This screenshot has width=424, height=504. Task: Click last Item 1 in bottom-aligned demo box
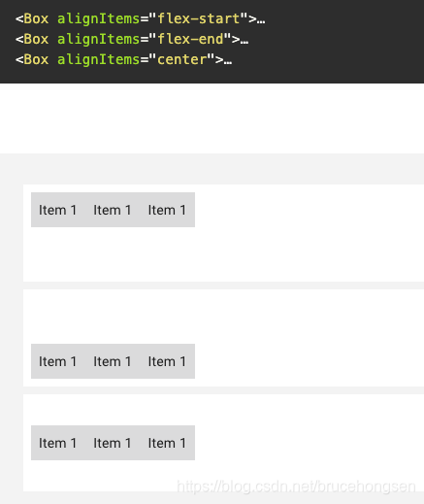click(168, 361)
